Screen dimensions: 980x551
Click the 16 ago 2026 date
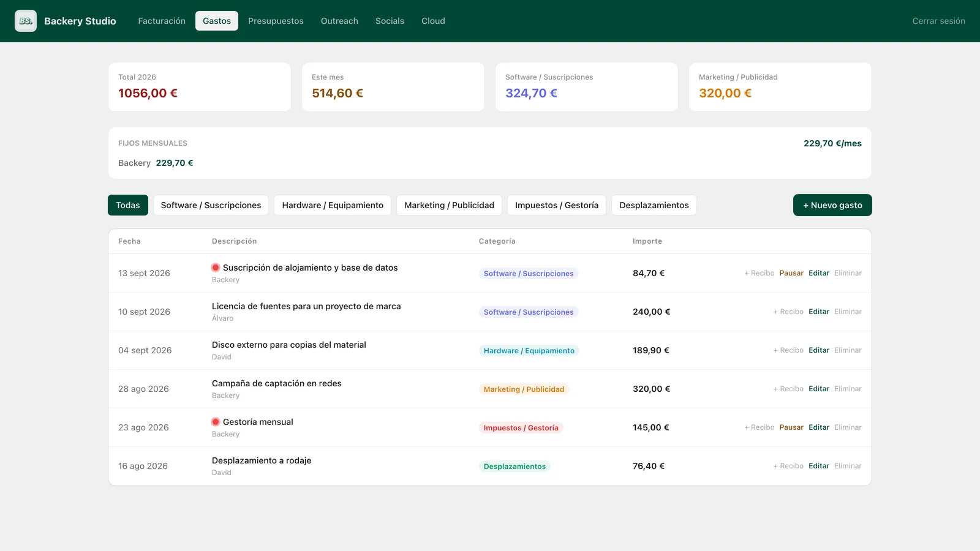click(143, 466)
